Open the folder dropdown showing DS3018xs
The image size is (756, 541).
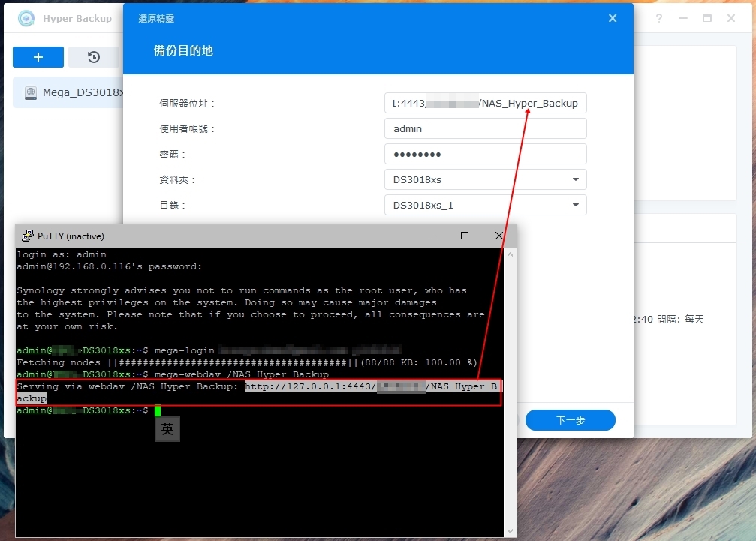pos(485,179)
